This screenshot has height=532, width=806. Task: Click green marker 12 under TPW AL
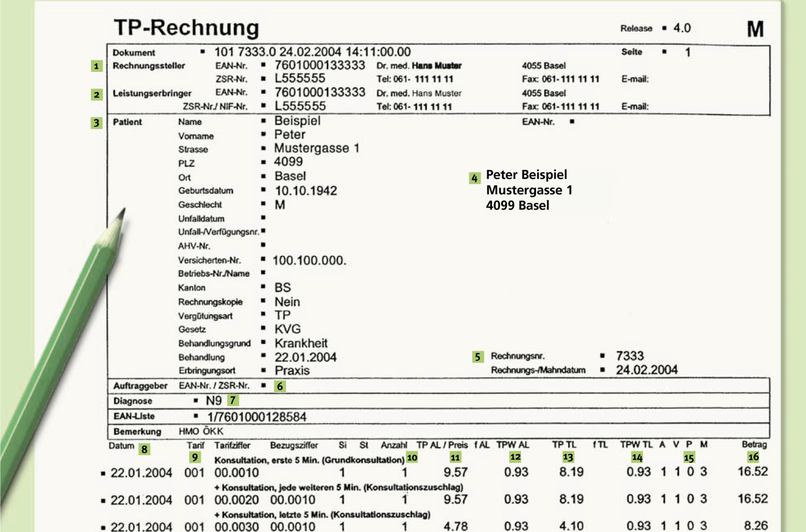pyautogui.click(x=515, y=457)
